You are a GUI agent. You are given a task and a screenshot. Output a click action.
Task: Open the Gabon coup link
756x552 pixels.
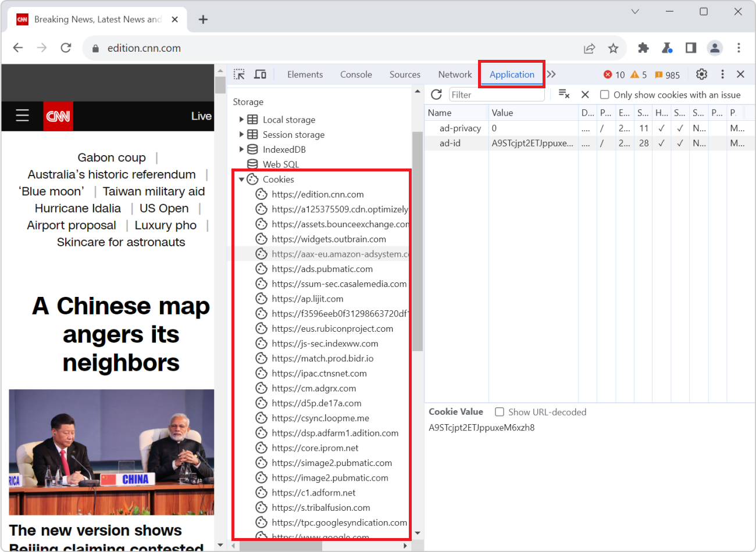112,157
